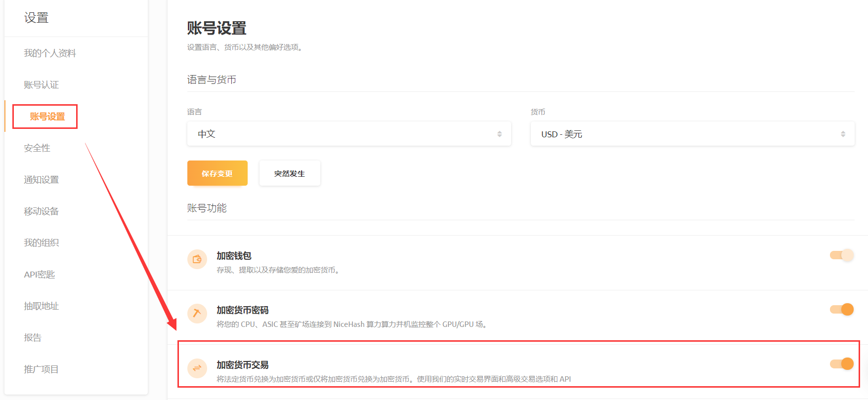Image resolution: width=868 pixels, height=400 pixels.
Task: Go to 账号认证 in the sidebar
Action: click(x=42, y=85)
